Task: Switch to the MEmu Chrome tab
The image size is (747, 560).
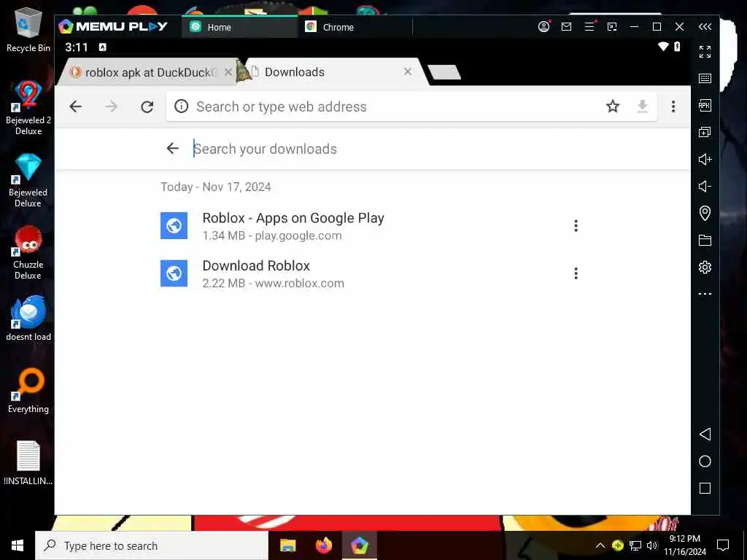Action: (355, 27)
